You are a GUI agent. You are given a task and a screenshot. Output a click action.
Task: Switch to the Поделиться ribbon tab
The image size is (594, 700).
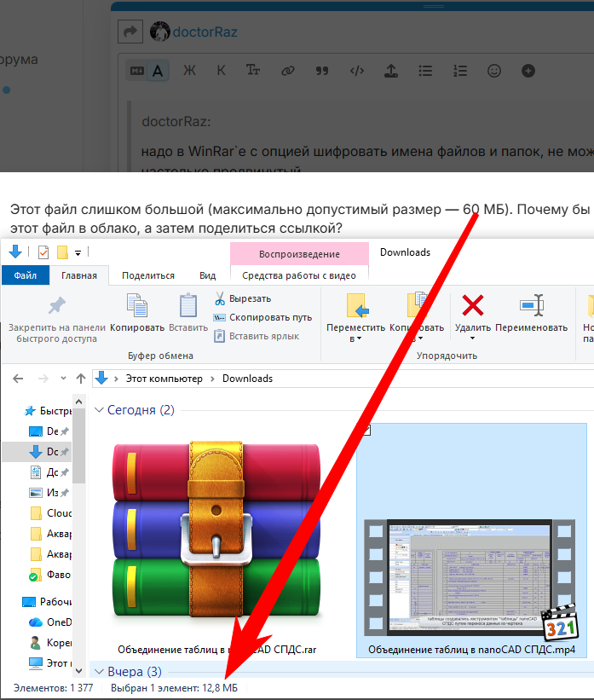pyautogui.click(x=147, y=275)
